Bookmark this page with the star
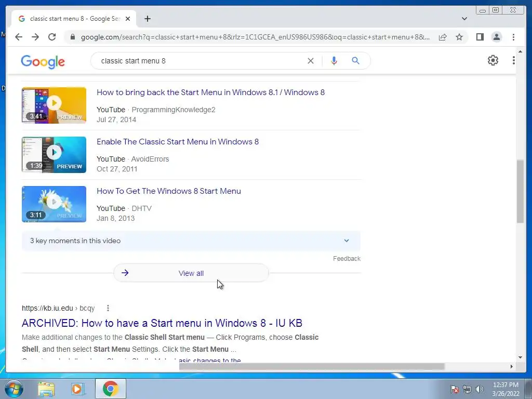 (x=459, y=37)
